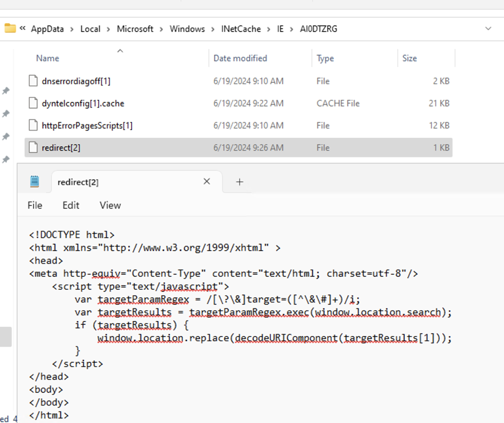This screenshot has height=423, width=504.
Task: Click the yellow folder icon in address bar
Action: [x=10, y=29]
